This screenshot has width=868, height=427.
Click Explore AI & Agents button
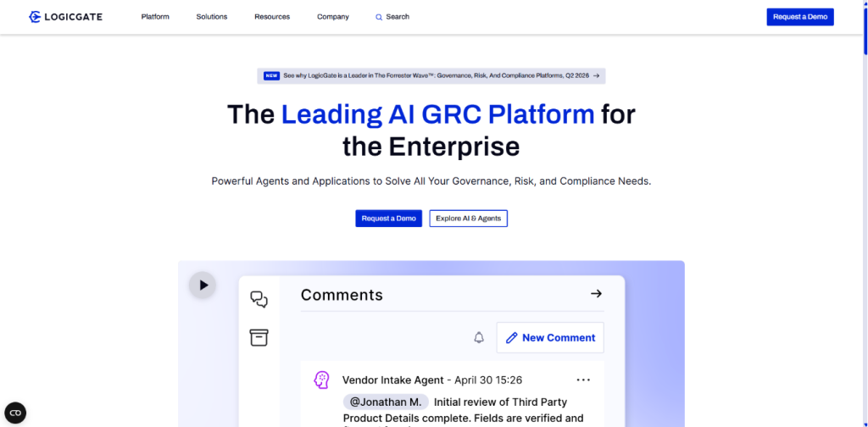[x=468, y=219]
